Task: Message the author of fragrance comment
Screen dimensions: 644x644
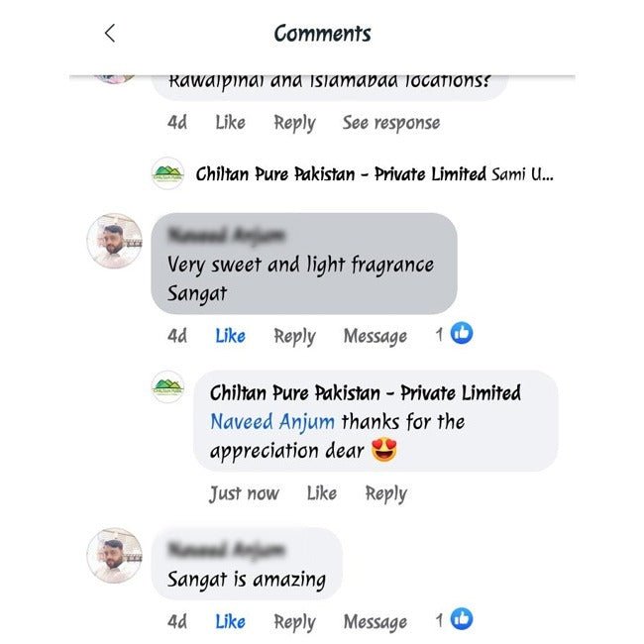Action: [x=375, y=337]
